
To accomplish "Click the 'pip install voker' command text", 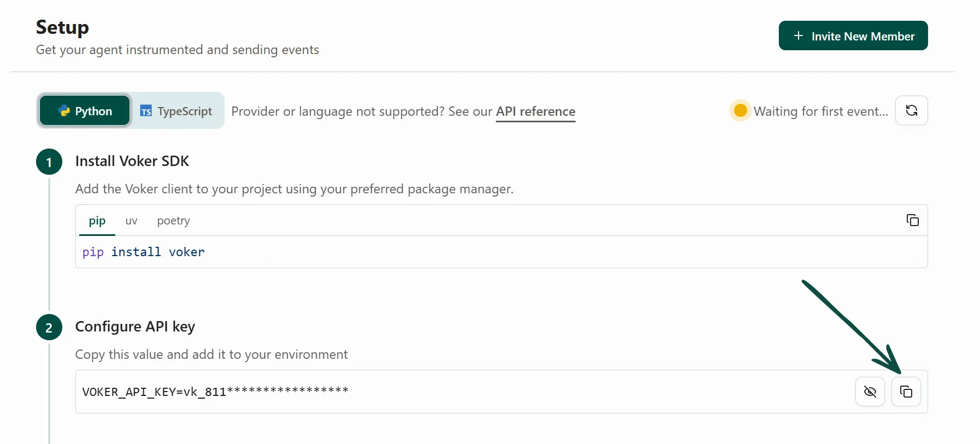I will (143, 252).
